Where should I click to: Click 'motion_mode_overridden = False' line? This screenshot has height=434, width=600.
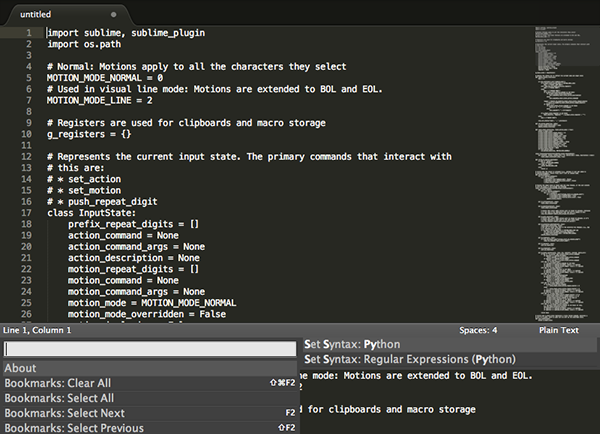tap(147, 314)
